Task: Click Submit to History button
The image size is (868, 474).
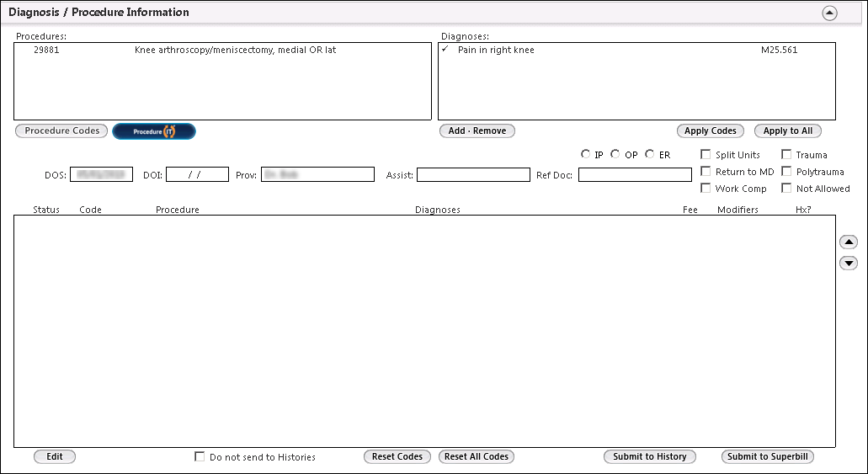Action: click(x=649, y=457)
